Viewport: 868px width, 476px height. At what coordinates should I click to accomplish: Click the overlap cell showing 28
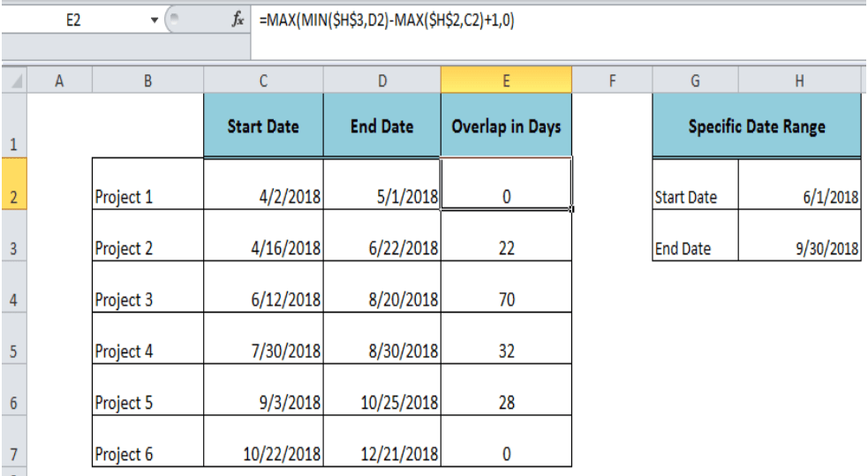[506, 389]
